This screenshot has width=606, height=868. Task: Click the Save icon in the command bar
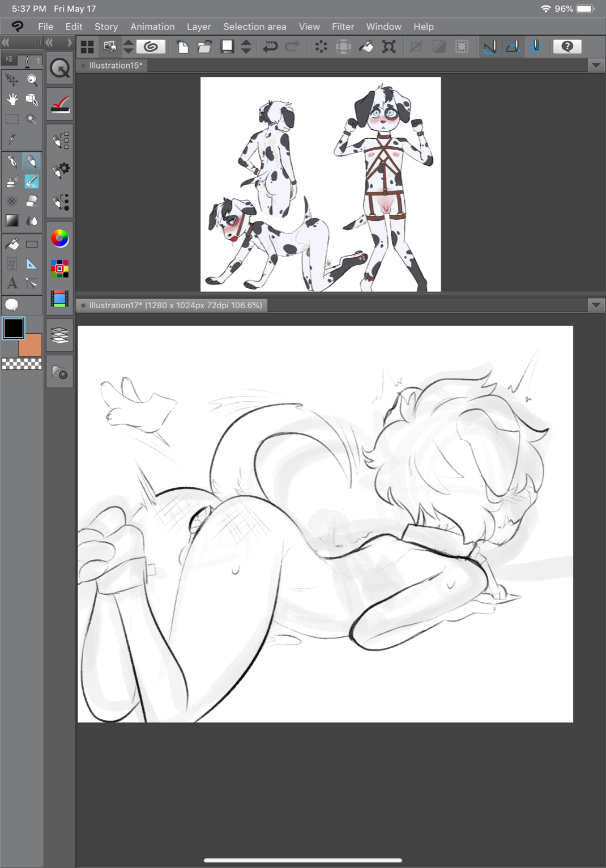pos(227,46)
